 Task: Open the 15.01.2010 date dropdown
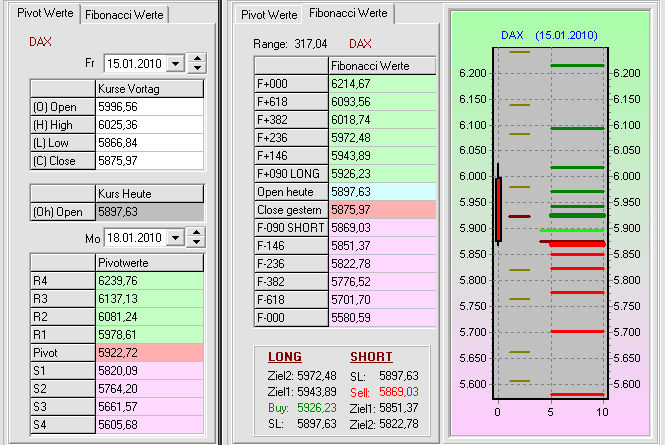176,64
